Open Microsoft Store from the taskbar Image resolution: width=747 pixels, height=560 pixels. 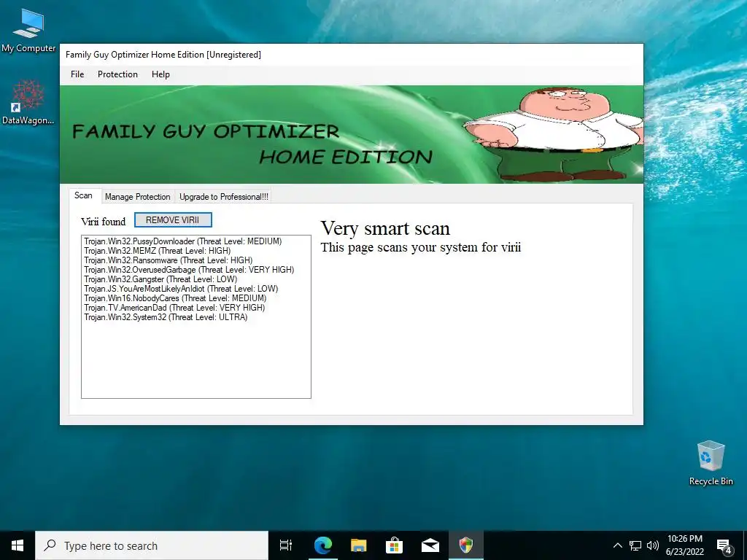click(394, 545)
